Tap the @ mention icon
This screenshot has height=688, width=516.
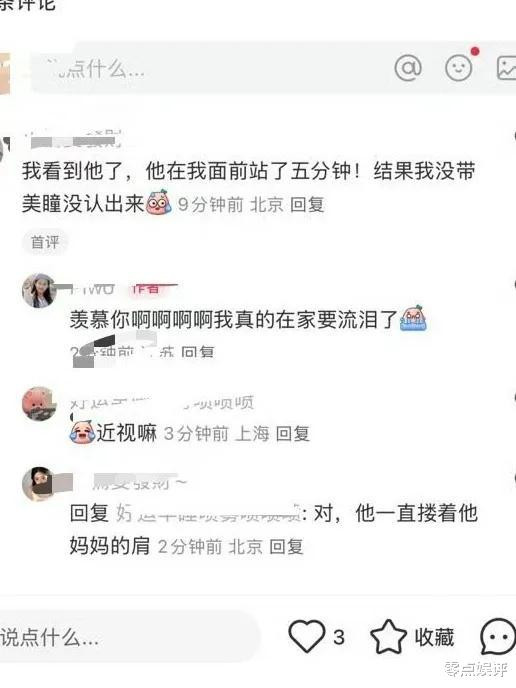(x=408, y=68)
